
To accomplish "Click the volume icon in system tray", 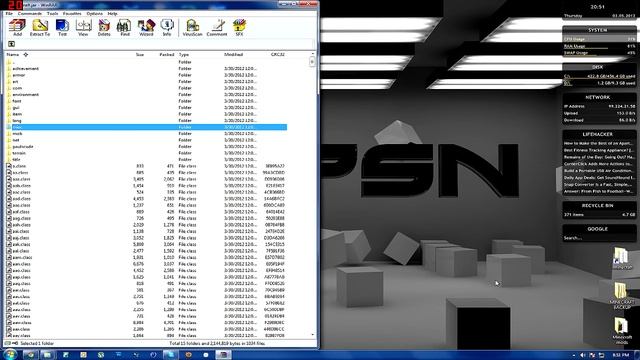I will [x=582, y=355].
